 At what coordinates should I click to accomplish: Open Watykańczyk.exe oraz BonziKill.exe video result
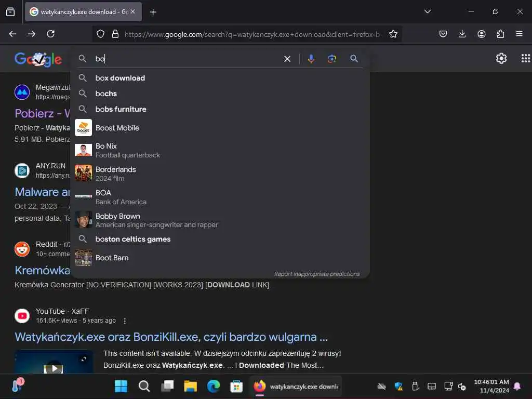pos(171,337)
